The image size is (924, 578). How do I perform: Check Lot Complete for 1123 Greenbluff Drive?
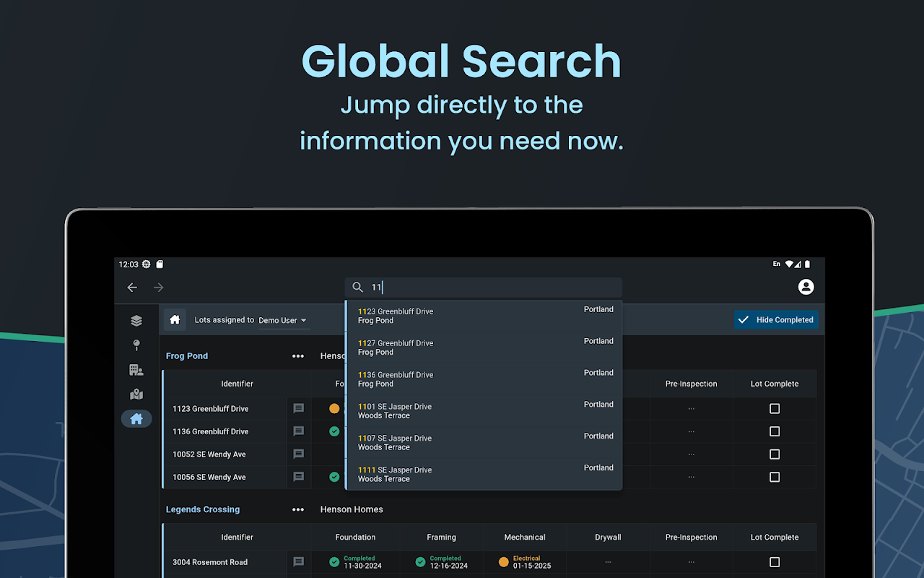pyautogui.click(x=775, y=408)
